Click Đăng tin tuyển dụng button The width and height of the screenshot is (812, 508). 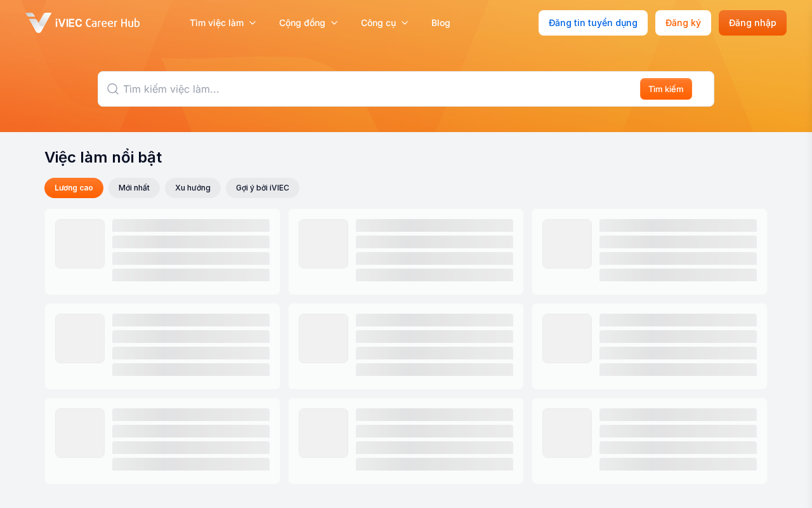pos(593,23)
